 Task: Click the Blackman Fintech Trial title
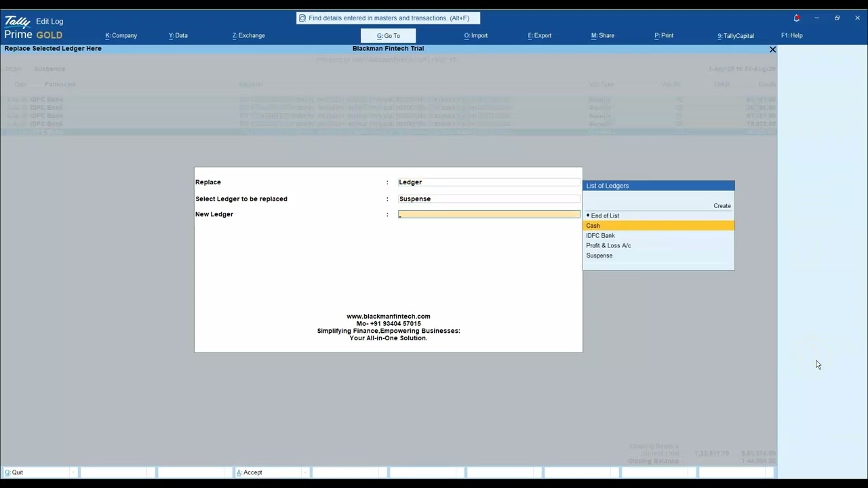tap(388, 49)
